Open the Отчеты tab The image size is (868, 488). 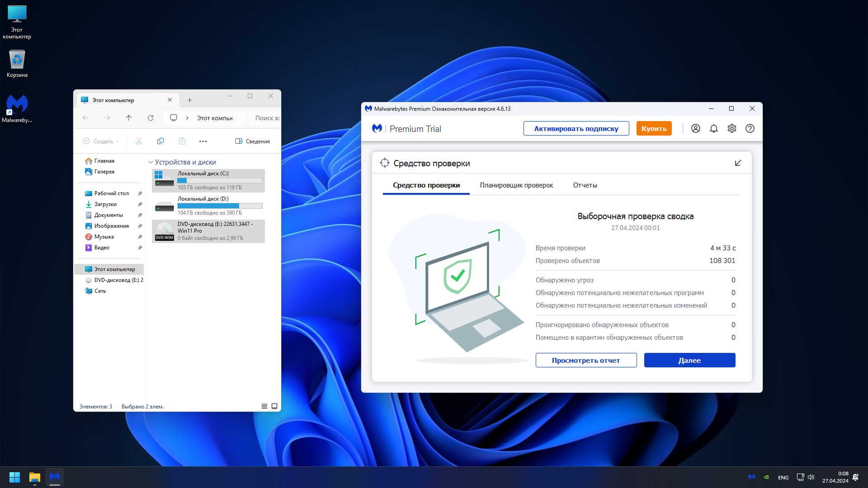585,185
